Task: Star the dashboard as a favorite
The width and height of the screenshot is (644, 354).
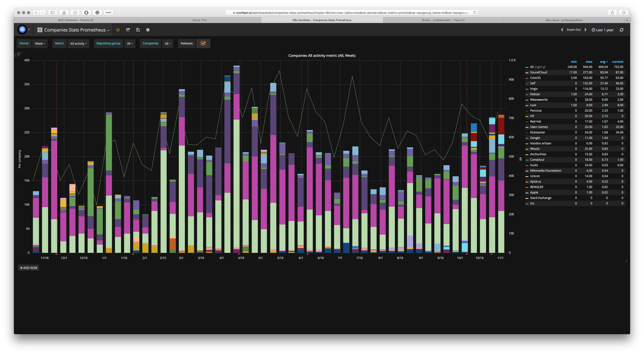Action: click(x=118, y=30)
